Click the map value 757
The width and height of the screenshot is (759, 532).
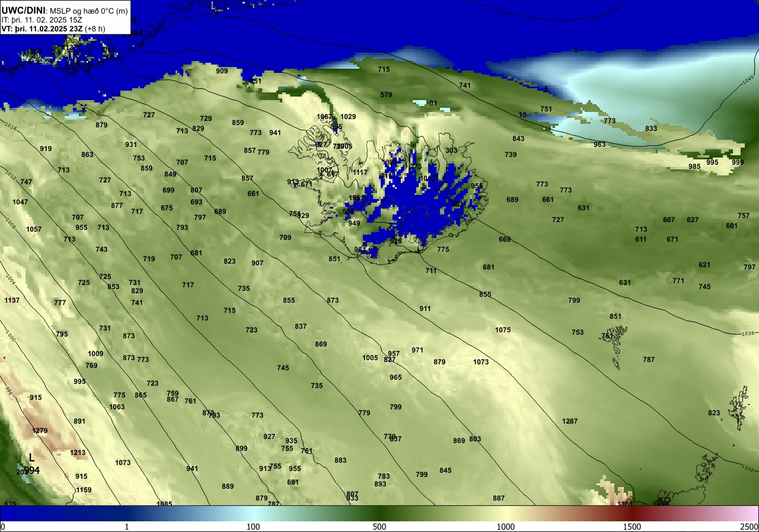(x=744, y=216)
